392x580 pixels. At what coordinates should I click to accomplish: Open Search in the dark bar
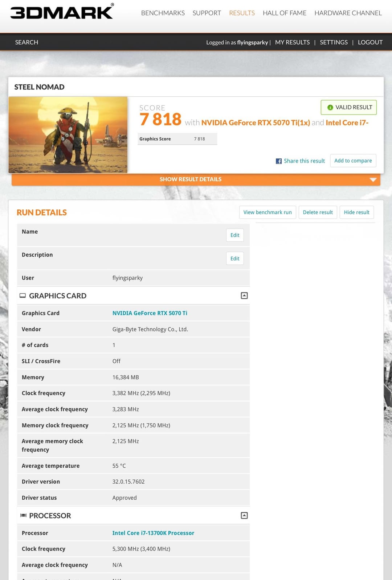pos(26,42)
